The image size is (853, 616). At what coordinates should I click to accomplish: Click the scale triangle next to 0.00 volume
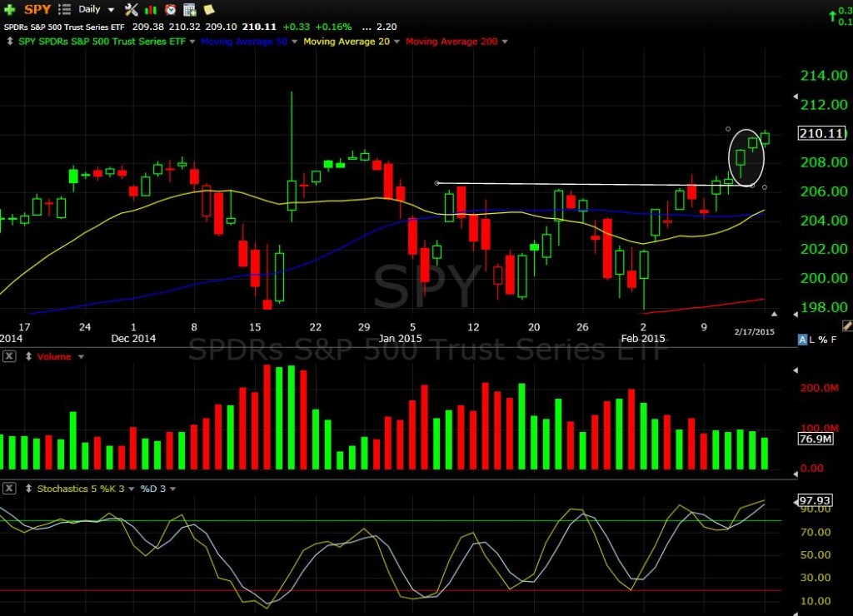click(x=795, y=474)
